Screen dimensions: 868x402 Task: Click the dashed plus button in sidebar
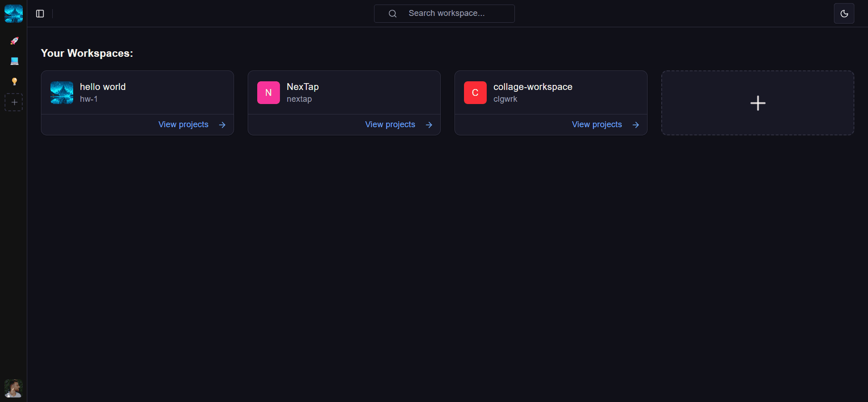[14, 102]
